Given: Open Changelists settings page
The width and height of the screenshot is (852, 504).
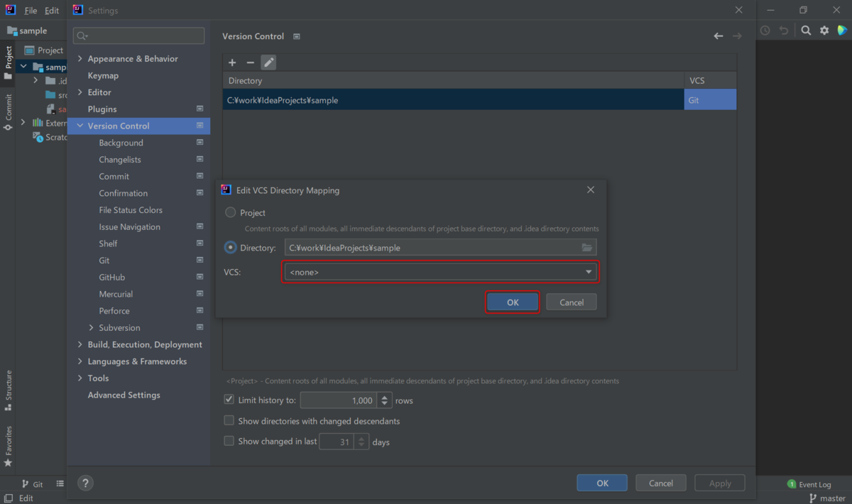Looking at the screenshot, I should [120, 160].
